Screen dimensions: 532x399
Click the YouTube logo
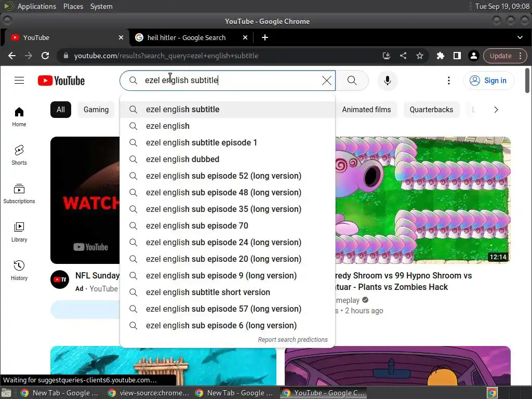(61, 81)
